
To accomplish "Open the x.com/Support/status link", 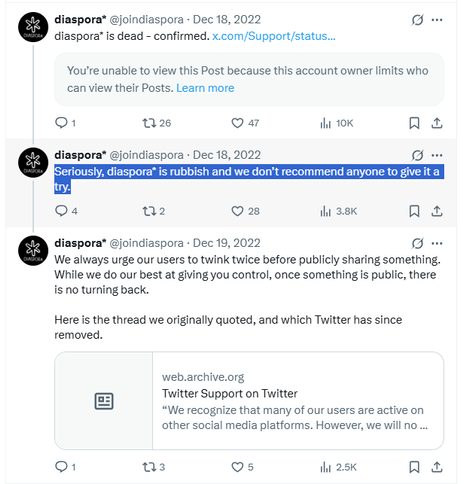I will coord(274,36).
